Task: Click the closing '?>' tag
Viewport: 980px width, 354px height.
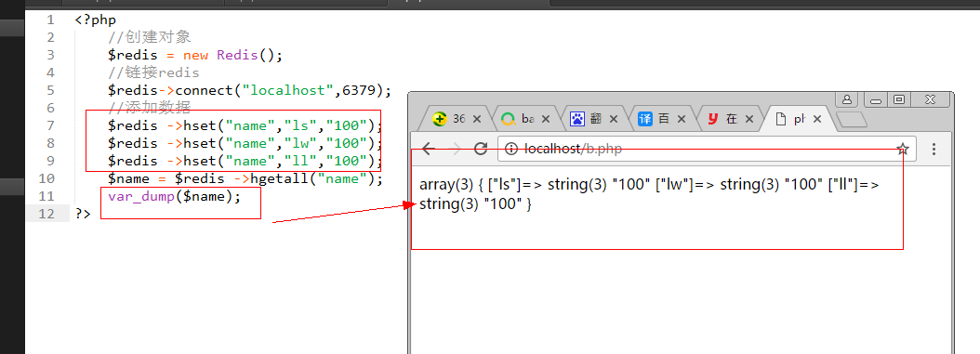Action: tap(83, 214)
